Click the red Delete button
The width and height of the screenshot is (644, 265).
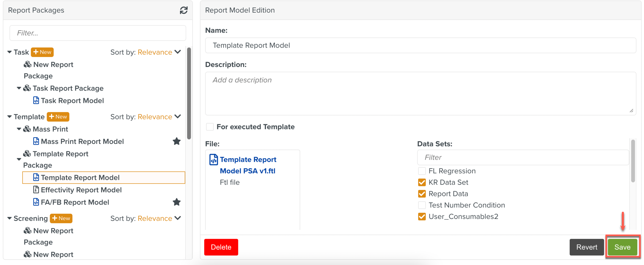pyautogui.click(x=221, y=247)
